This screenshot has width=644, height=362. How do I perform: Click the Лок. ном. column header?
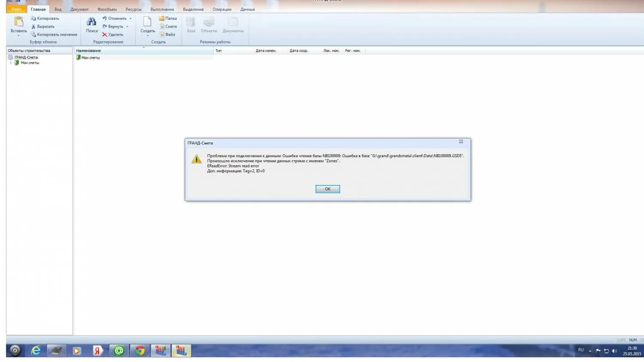pyautogui.click(x=332, y=51)
